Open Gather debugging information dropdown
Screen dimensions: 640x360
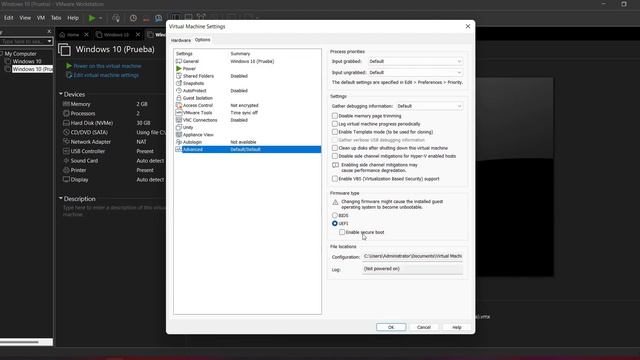click(429, 106)
